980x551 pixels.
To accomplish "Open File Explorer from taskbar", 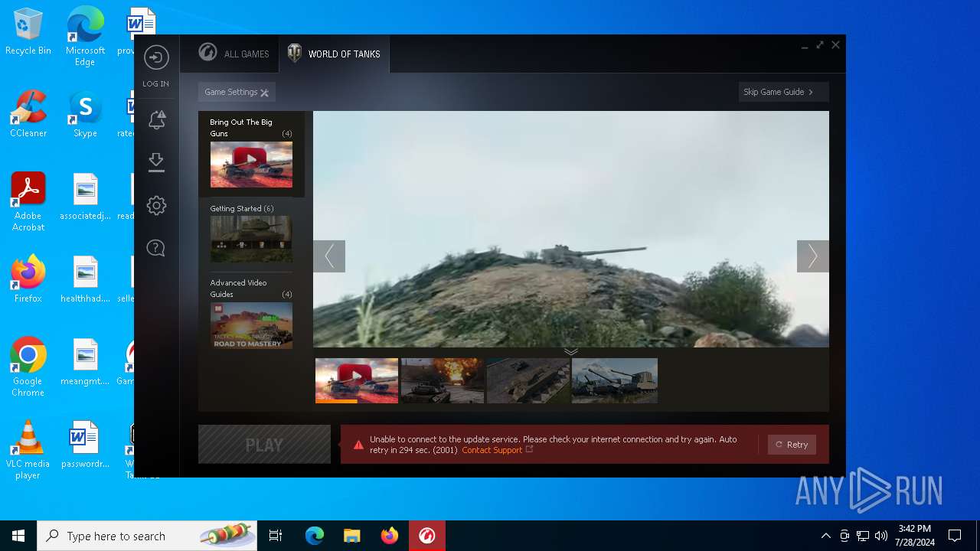I will pyautogui.click(x=352, y=536).
